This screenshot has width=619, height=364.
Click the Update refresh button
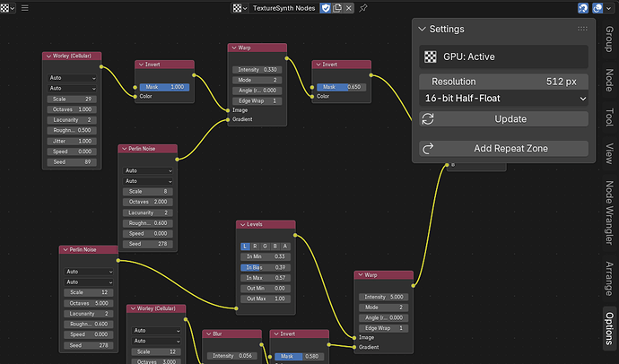pos(504,119)
